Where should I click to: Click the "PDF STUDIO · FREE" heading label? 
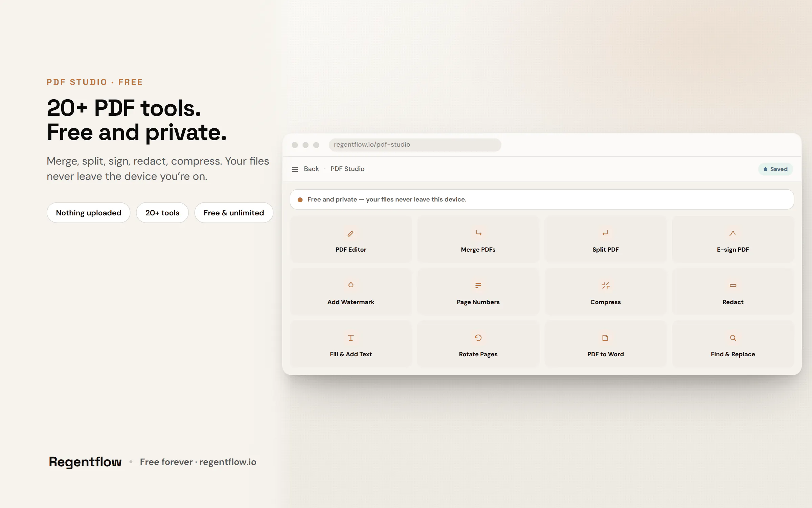[95, 82]
